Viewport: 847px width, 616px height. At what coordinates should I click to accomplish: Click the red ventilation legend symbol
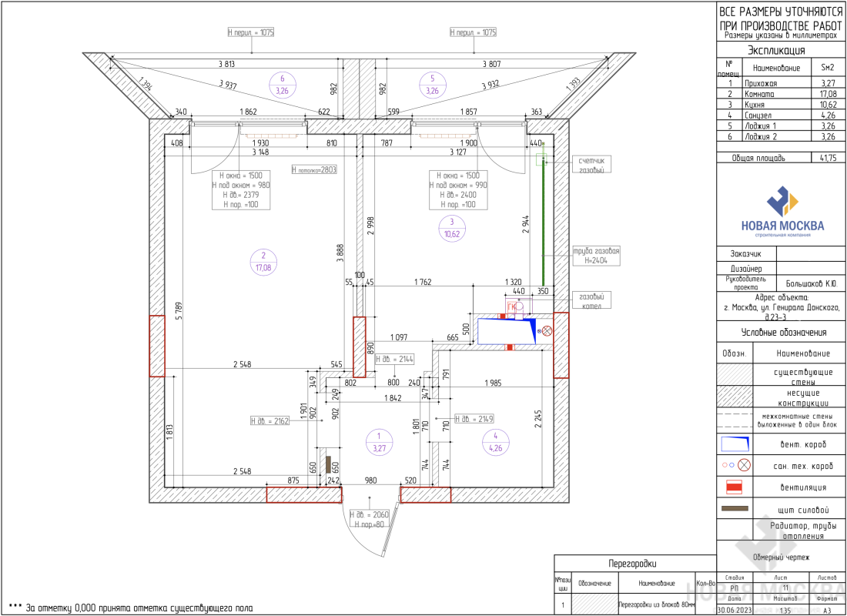click(735, 487)
